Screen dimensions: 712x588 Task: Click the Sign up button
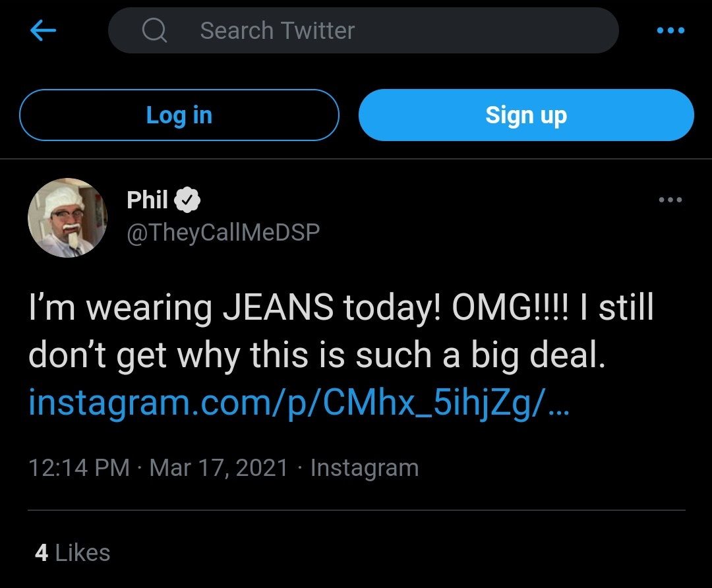tap(526, 115)
